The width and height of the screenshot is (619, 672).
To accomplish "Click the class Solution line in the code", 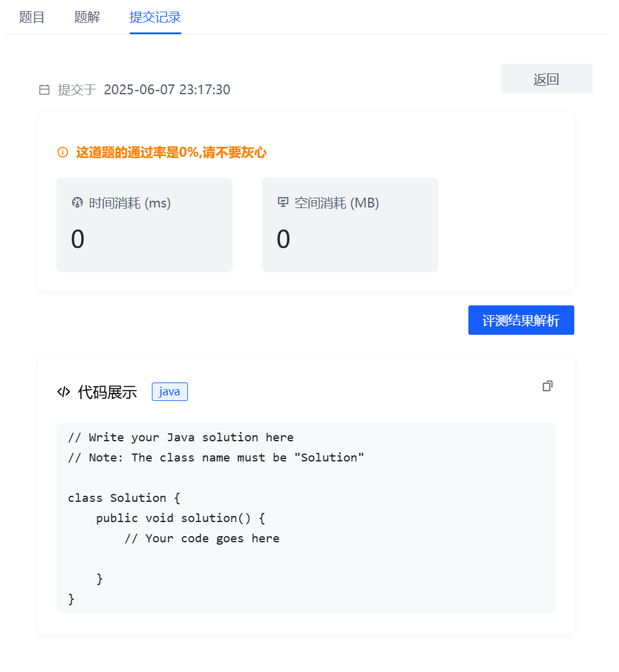I will 124,498.
